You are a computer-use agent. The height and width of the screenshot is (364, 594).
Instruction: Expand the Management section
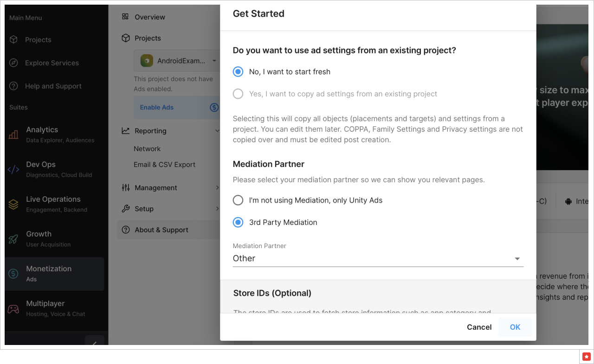(170, 188)
